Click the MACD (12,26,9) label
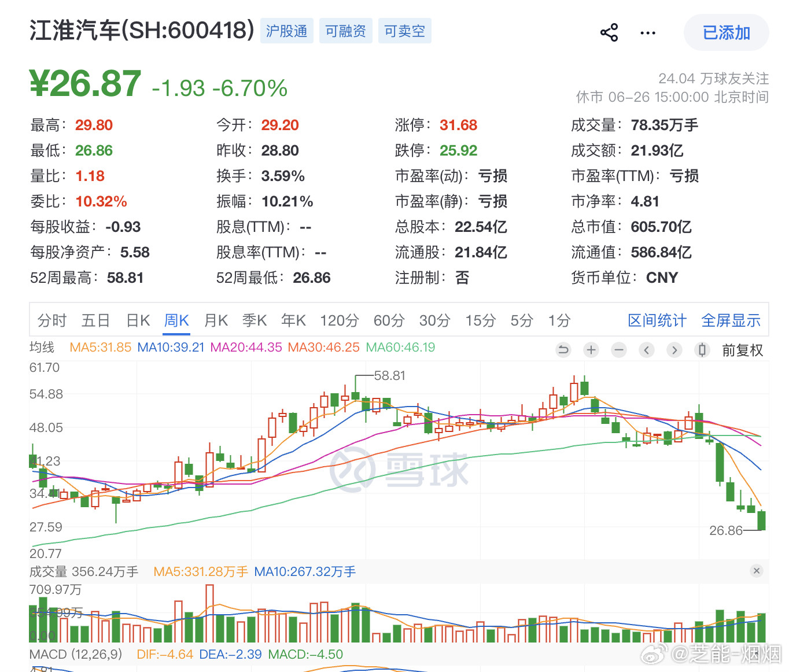This screenshot has width=789, height=672. [76, 655]
